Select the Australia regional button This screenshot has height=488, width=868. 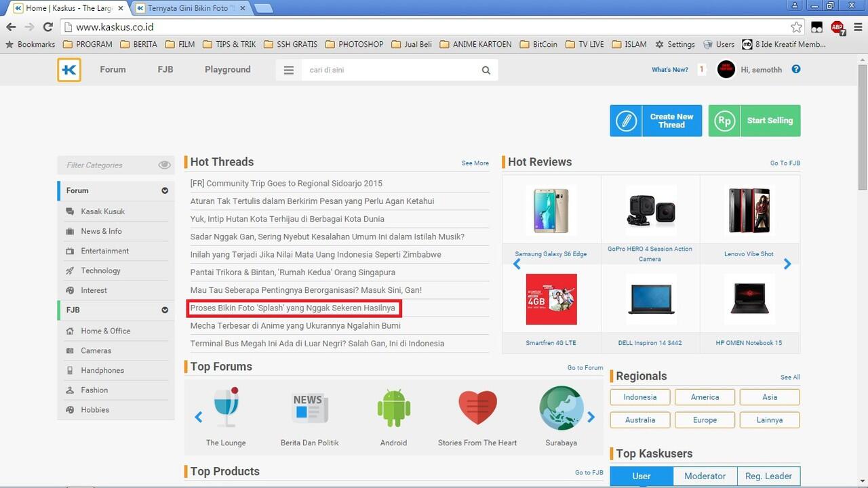tap(640, 420)
